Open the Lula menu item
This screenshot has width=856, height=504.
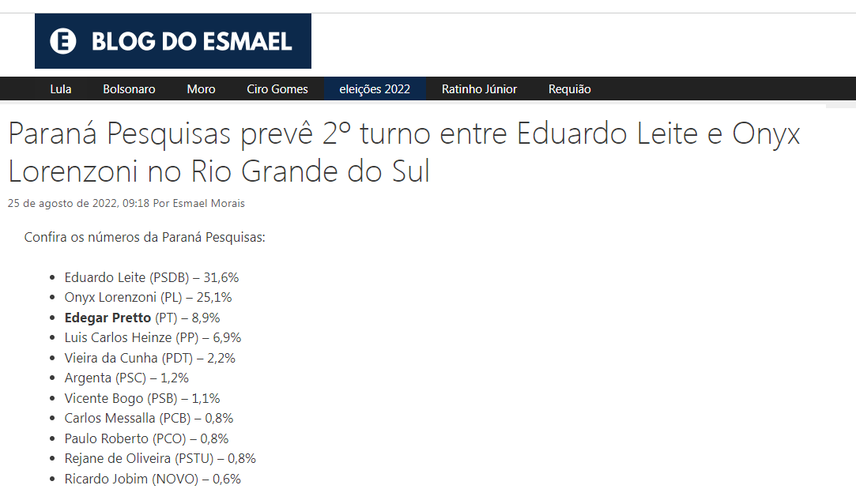(x=61, y=89)
